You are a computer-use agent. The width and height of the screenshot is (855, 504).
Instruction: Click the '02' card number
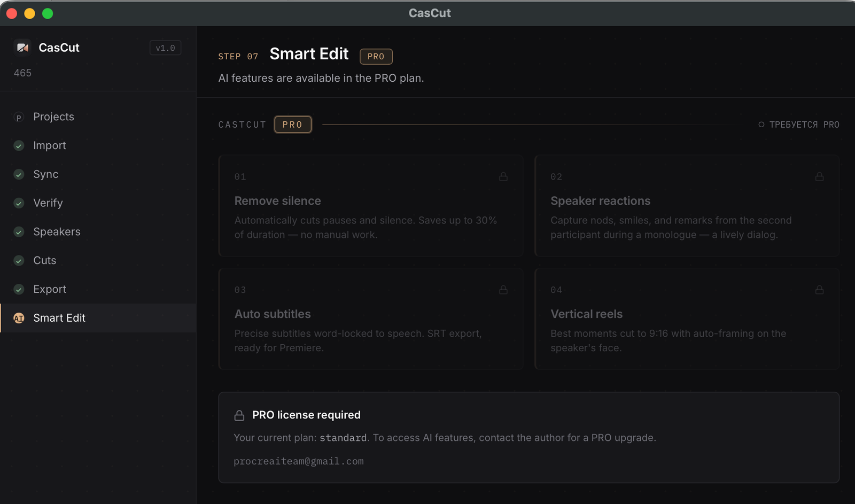click(x=556, y=177)
